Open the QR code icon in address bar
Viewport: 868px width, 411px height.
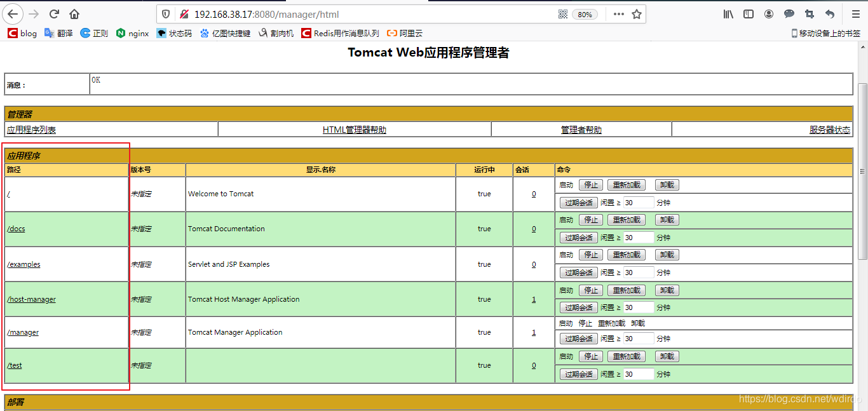562,14
